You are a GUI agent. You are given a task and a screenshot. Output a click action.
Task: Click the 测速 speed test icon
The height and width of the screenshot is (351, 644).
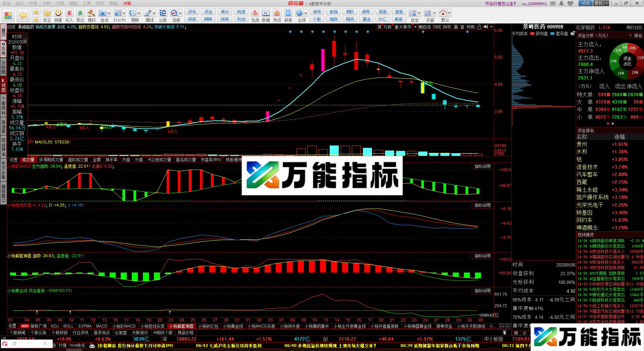click(x=58, y=13)
